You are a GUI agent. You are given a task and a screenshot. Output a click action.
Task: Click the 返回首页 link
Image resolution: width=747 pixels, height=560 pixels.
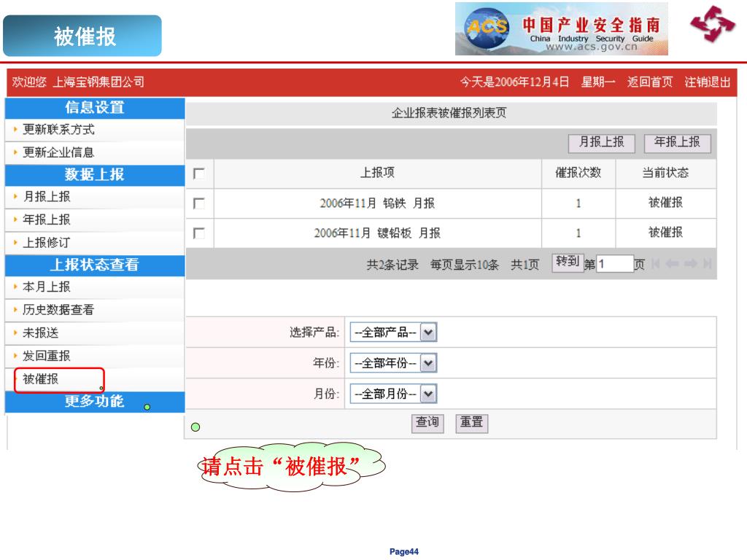[x=650, y=82]
